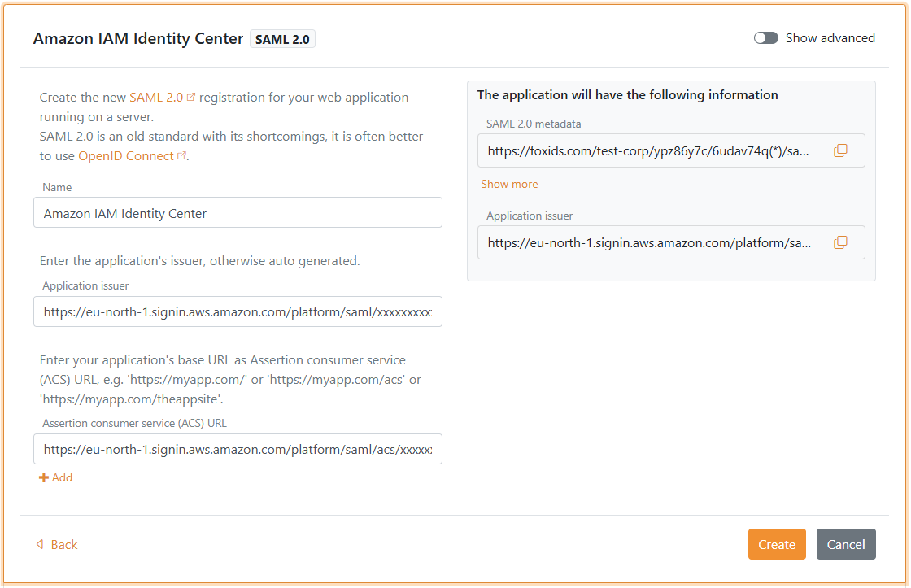Click external-link icon beside SAML 2.0 link

191,98
